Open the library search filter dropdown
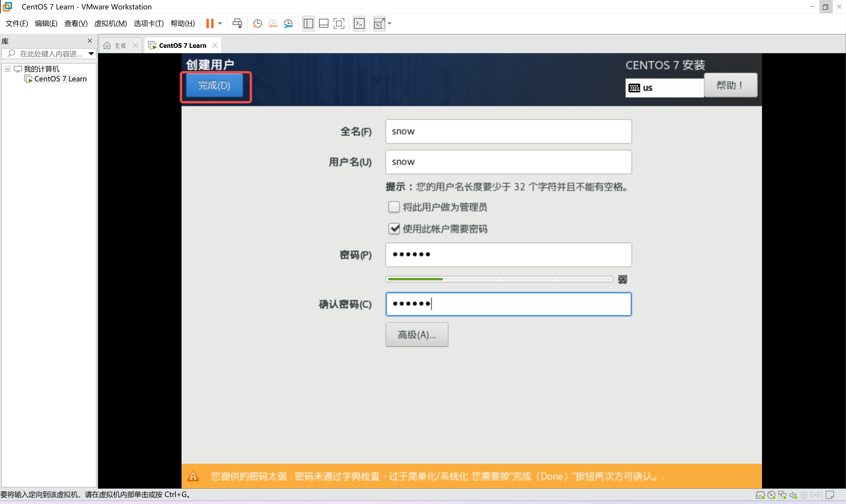The width and height of the screenshot is (846, 504). (x=91, y=54)
